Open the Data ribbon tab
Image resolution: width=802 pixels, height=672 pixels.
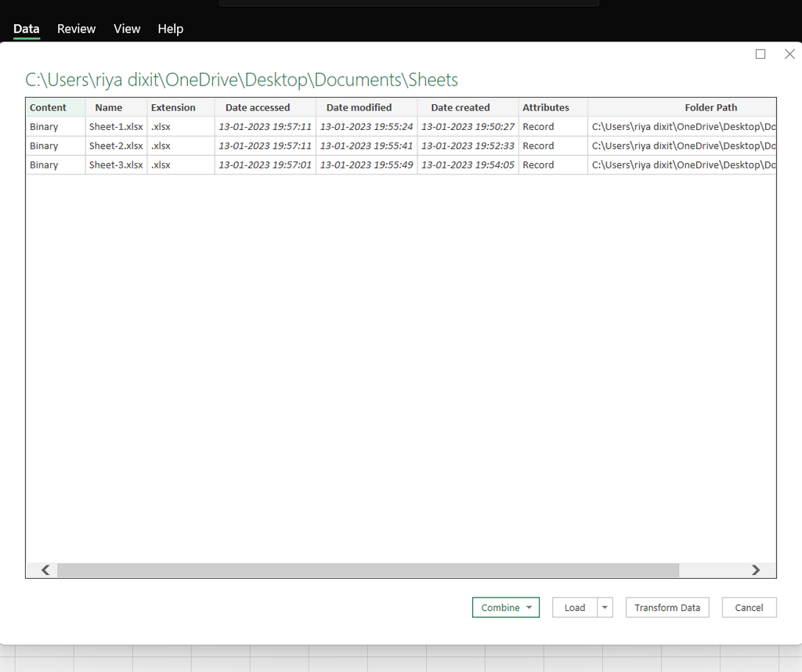(x=26, y=29)
